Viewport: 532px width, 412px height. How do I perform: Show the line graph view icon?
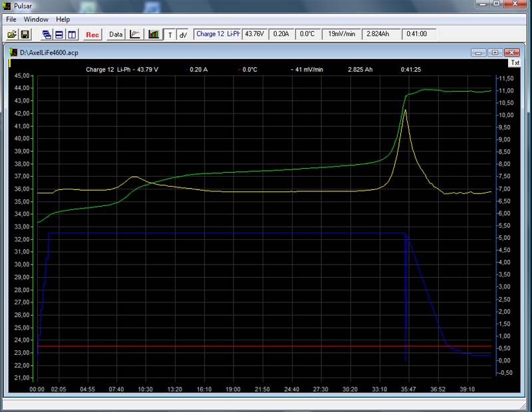click(135, 35)
